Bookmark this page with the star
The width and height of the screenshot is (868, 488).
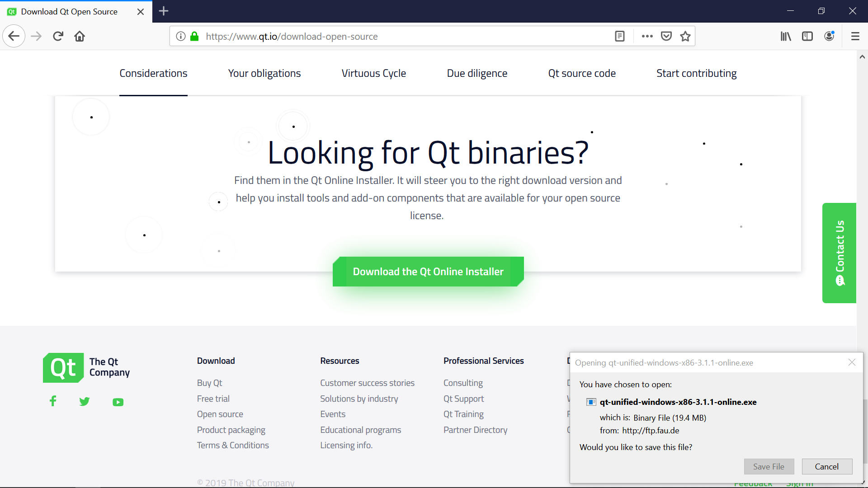[685, 36]
